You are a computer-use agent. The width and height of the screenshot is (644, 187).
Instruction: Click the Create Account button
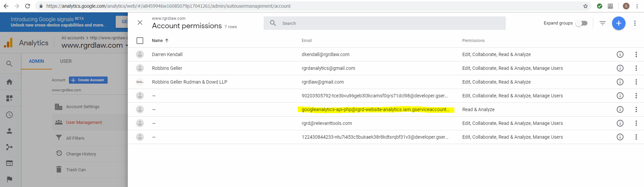coord(88,80)
